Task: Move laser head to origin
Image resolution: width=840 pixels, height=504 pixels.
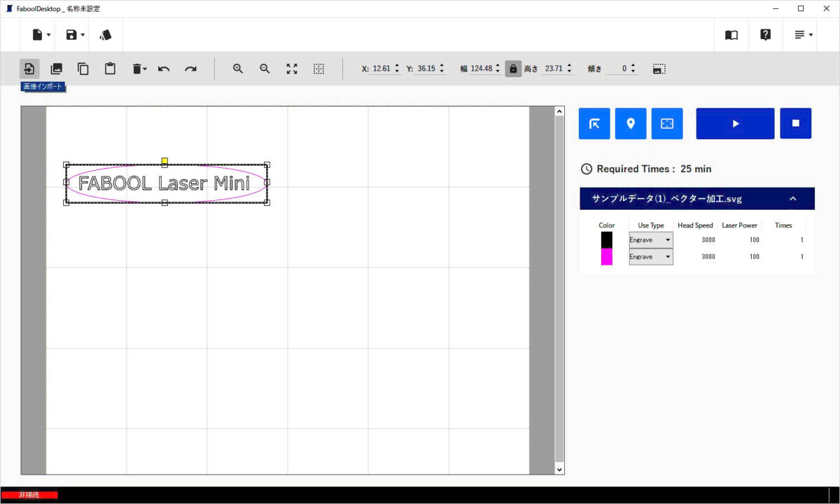Action: pyautogui.click(x=594, y=124)
